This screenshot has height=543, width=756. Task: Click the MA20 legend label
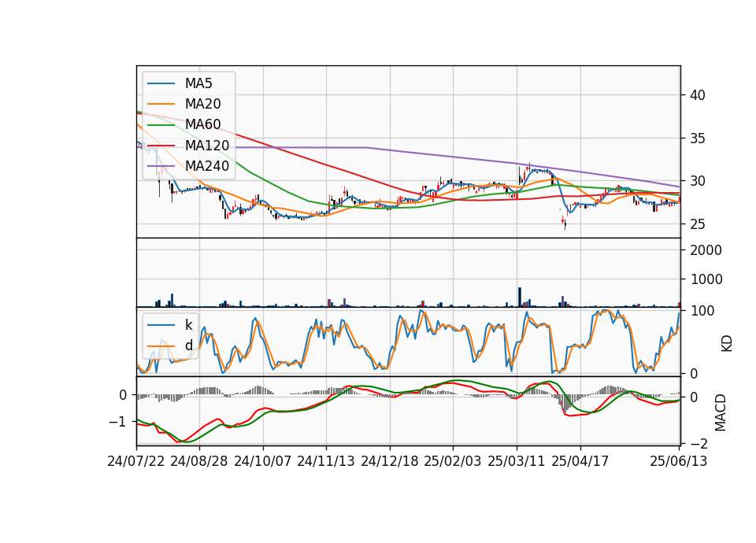tap(202, 104)
